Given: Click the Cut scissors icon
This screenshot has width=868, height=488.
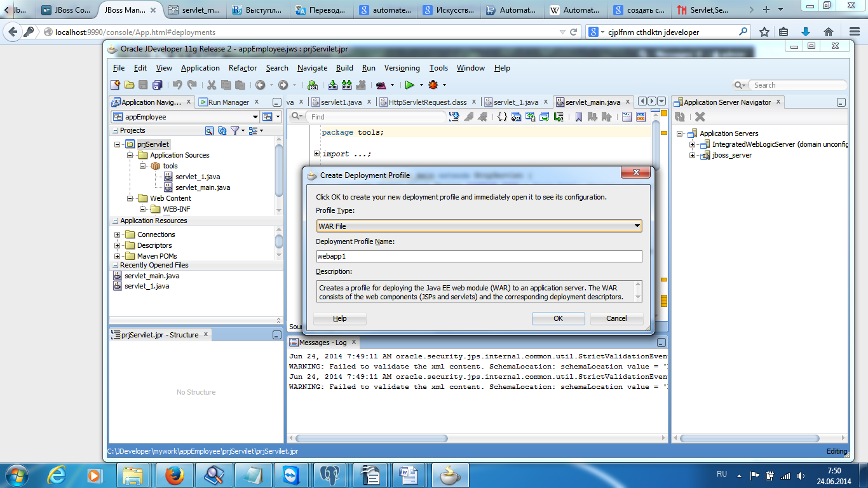Looking at the screenshot, I should click(x=211, y=85).
